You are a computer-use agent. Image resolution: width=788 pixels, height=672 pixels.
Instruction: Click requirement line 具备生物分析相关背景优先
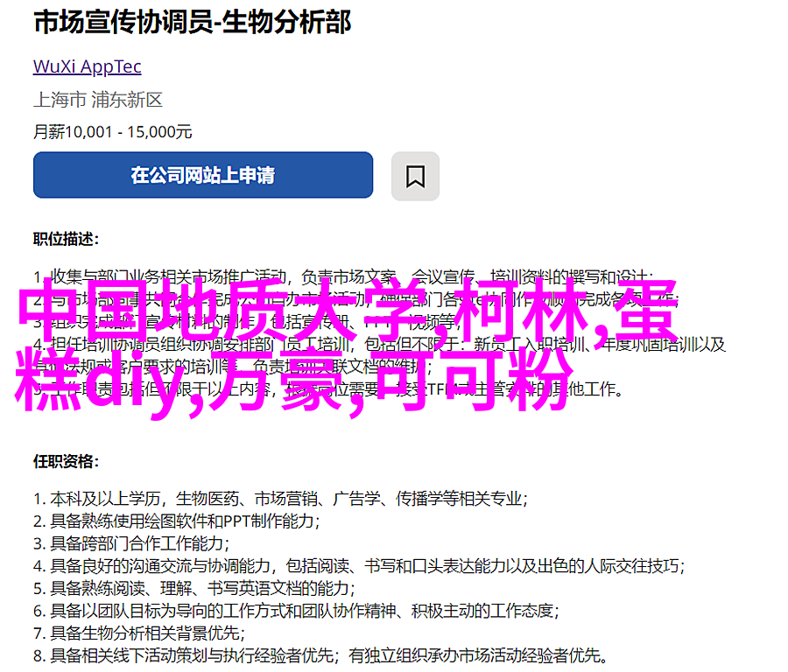click(x=139, y=633)
